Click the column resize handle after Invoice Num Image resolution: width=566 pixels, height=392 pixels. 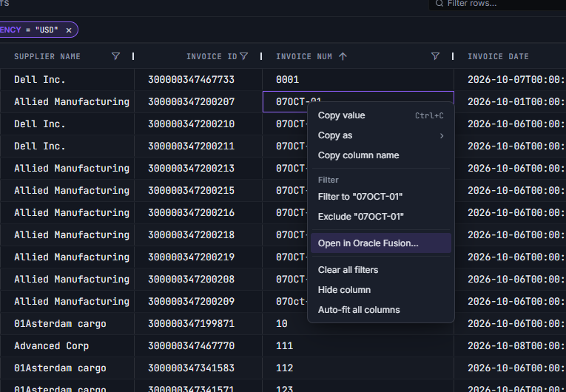coord(453,56)
